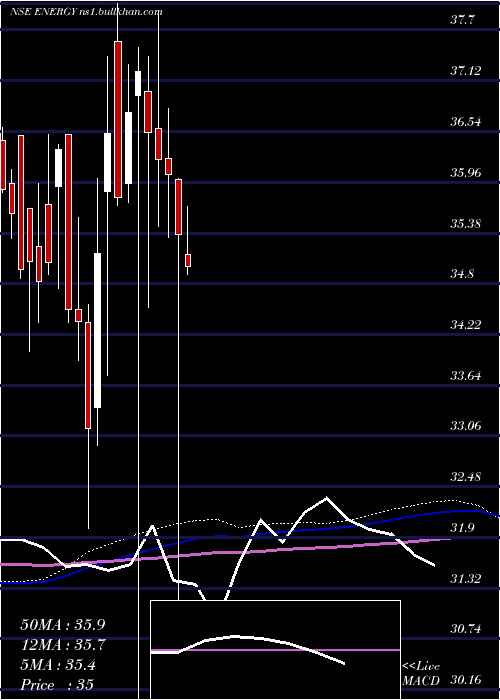Click inside the Live MACD inset chart
Image resolution: width=500 pixels, height=700 pixels.
click(275, 650)
